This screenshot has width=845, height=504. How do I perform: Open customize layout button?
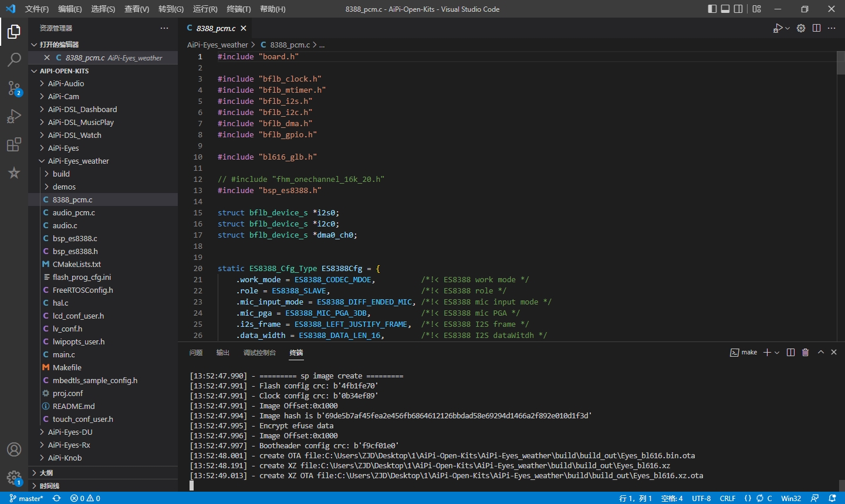point(757,9)
